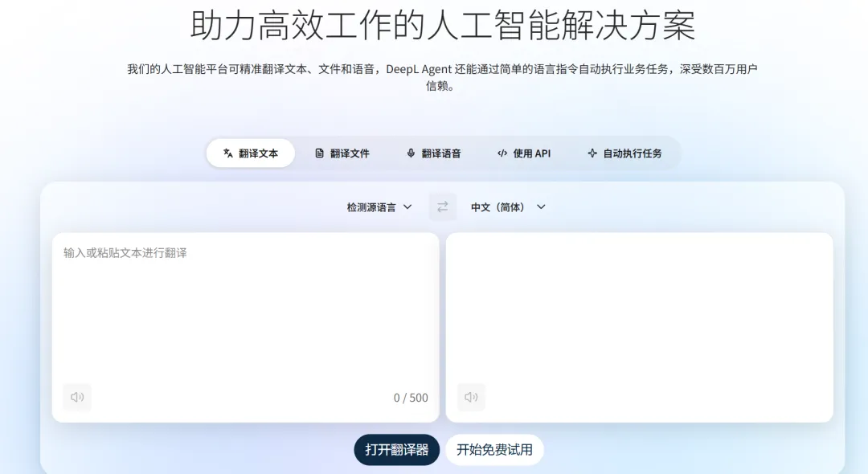Click the translation output panel
This screenshot has height=474, width=868.
[x=640, y=328]
